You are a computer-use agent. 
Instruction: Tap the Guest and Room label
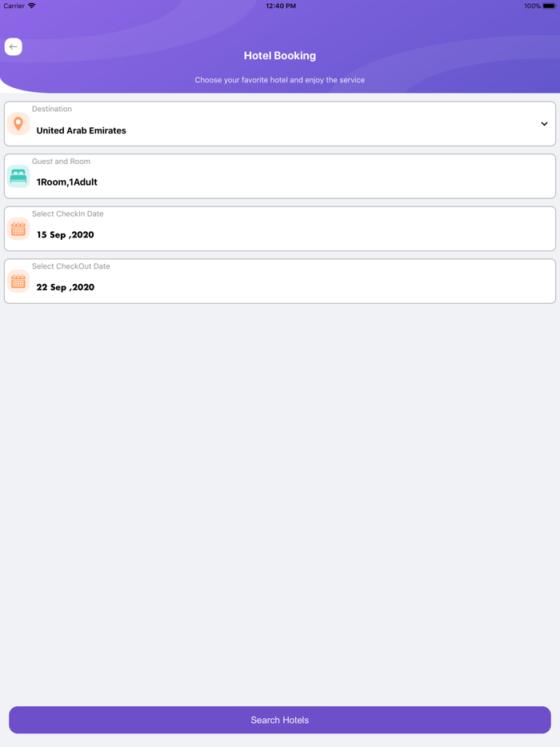pos(61,162)
